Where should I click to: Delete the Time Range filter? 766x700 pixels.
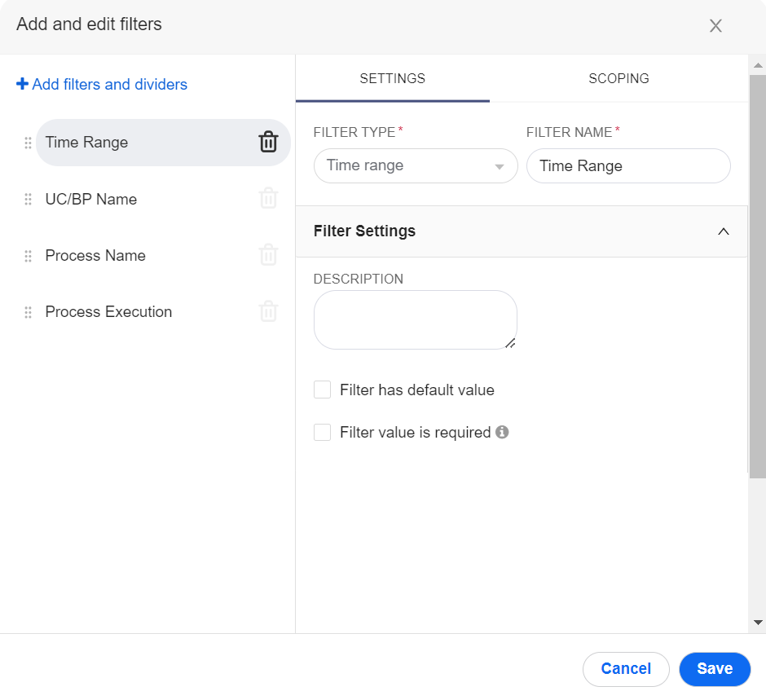click(x=268, y=142)
